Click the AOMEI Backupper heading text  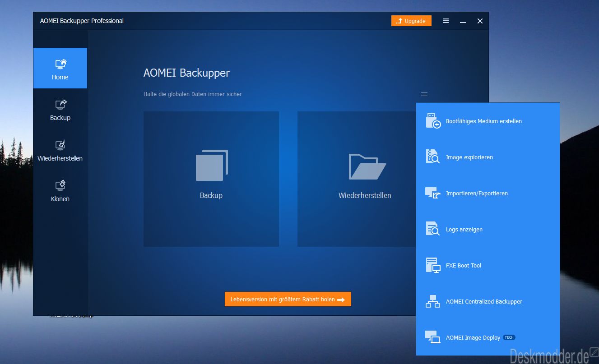tap(186, 73)
